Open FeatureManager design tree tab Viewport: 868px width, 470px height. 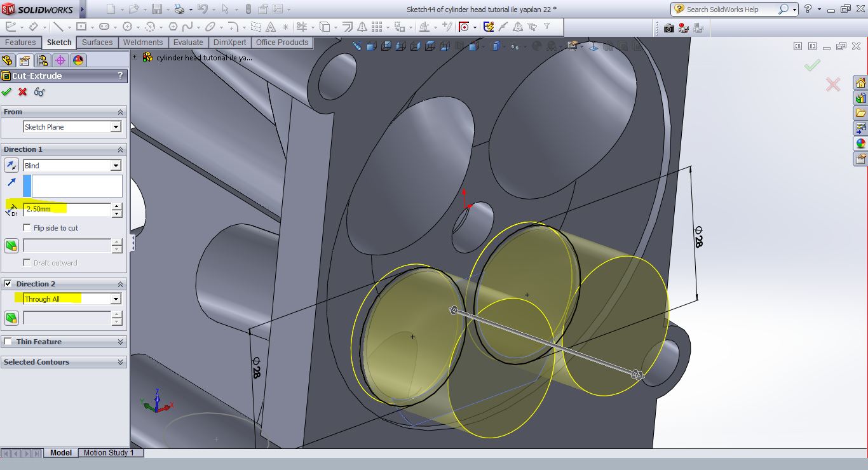point(7,60)
